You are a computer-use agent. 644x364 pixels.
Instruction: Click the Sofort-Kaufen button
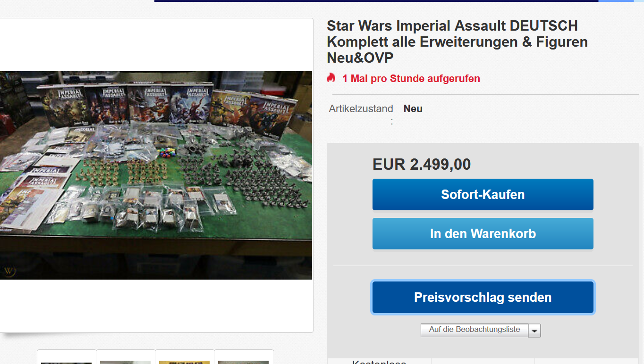pyautogui.click(x=483, y=194)
